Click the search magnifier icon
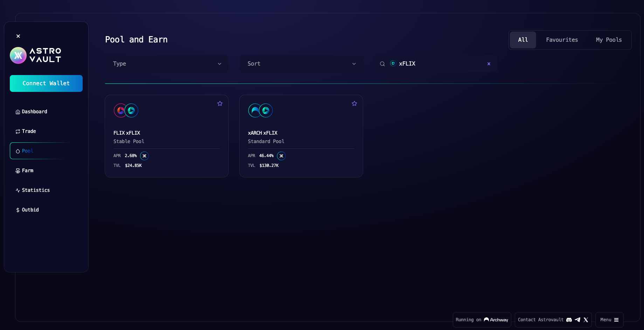 point(382,64)
